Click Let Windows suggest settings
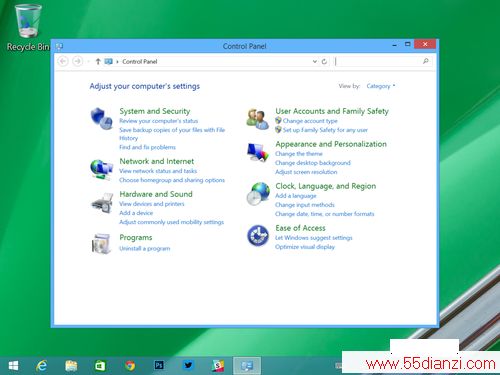Viewport: 500px width, 375px height. tap(314, 238)
